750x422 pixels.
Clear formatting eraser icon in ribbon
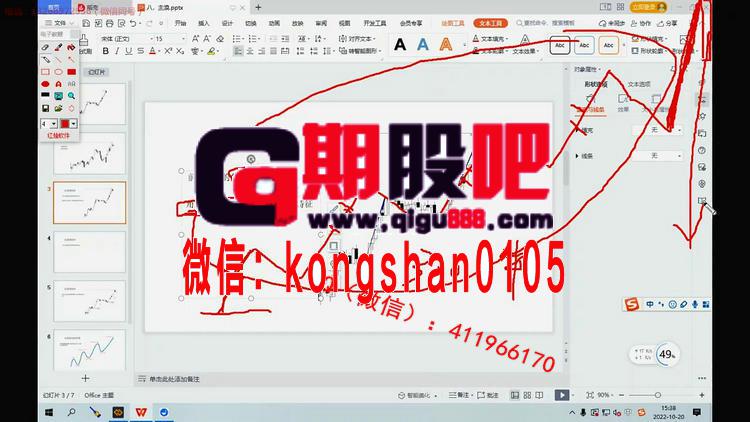[220, 39]
